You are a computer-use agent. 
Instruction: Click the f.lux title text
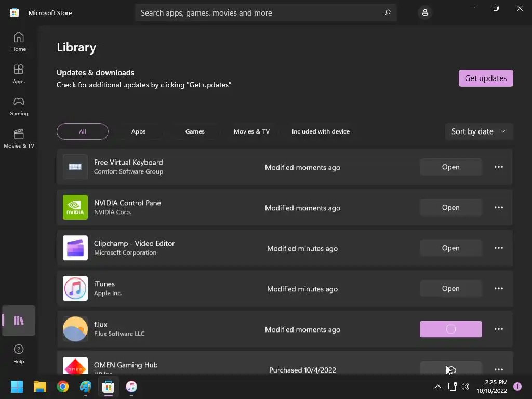(x=100, y=324)
